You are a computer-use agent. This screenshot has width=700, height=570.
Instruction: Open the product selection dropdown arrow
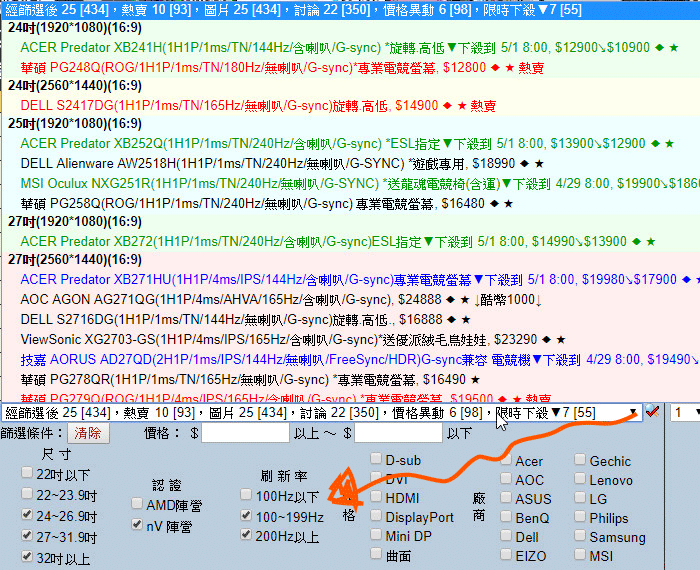coord(633,412)
